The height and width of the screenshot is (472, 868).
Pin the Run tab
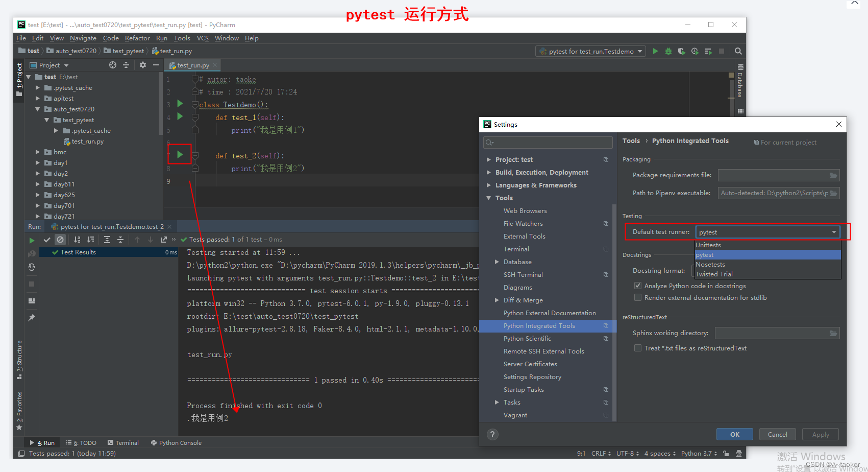[x=32, y=318]
